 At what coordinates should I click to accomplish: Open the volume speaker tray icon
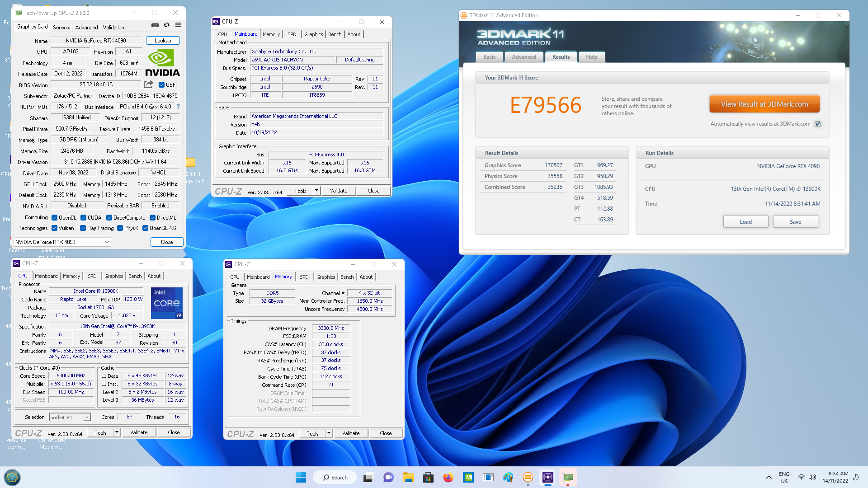pos(812,477)
